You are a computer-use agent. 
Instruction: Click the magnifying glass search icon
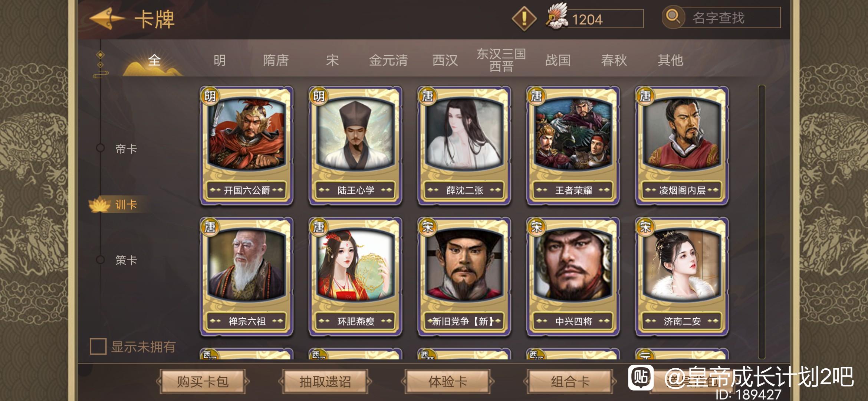(x=673, y=17)
